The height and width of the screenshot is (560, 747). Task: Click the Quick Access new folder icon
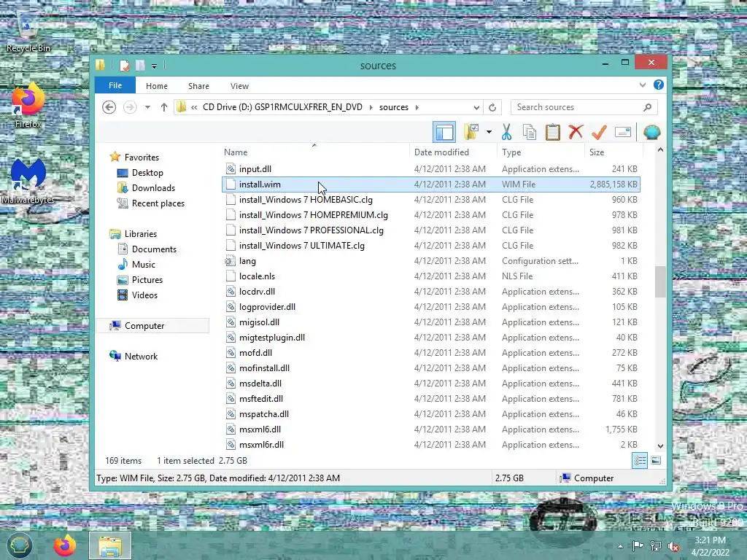140,65
